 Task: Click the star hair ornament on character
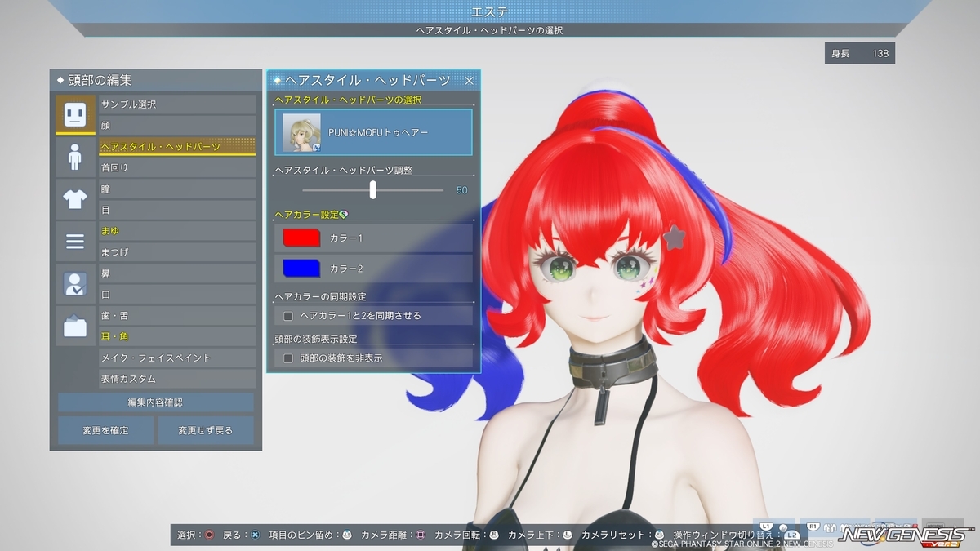[x=675, y=238]
